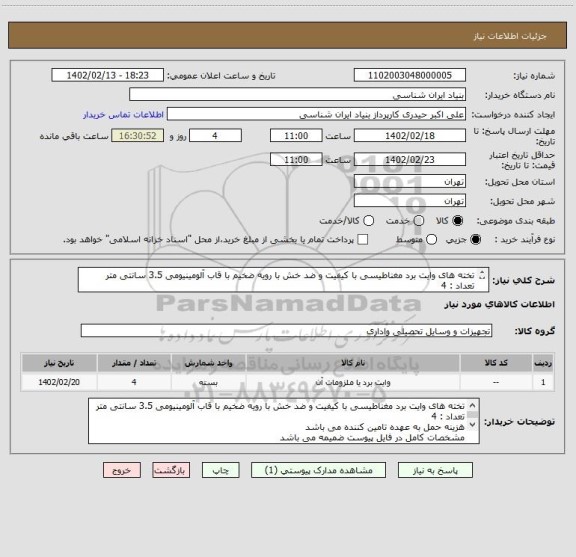Click the واحد شمارش column header
The width and height of the screenshot is (576, 557).
point(208,363)
